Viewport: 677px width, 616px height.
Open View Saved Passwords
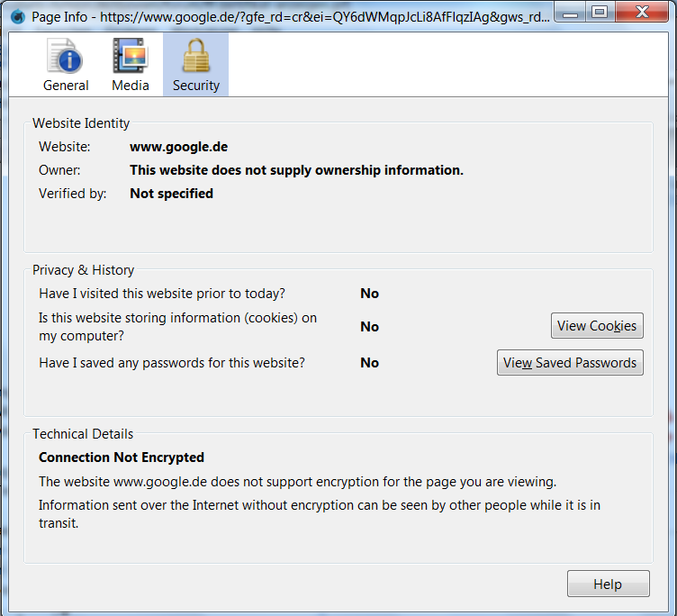point(570,363)
